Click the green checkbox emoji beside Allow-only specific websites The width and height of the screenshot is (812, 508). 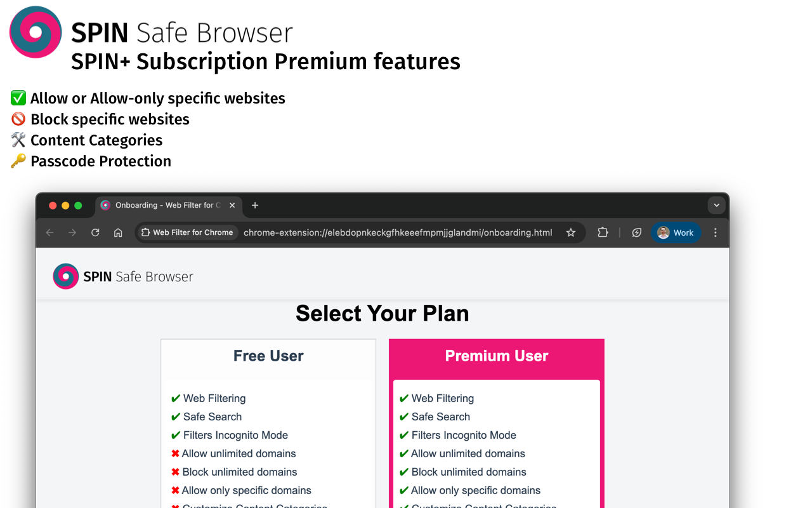pyautogui.click(x=17, y=98)
